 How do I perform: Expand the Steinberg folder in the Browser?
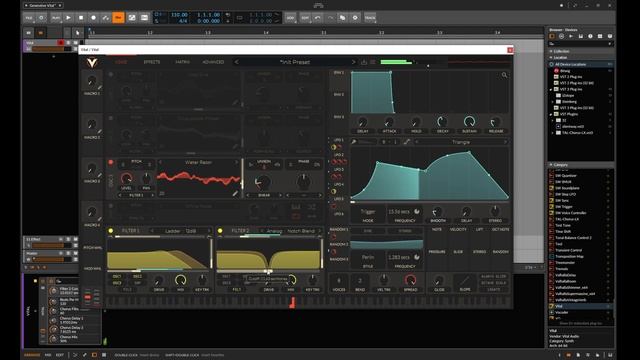coord(553,102)
